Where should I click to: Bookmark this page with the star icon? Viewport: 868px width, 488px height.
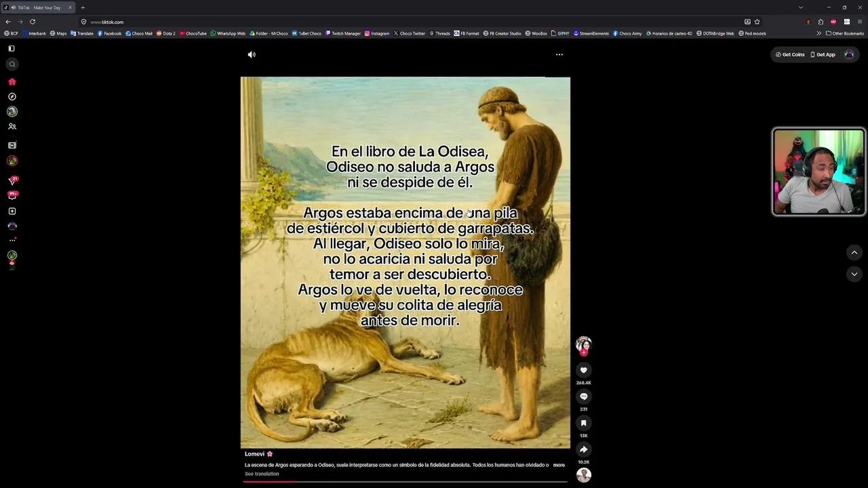(757, 22)
